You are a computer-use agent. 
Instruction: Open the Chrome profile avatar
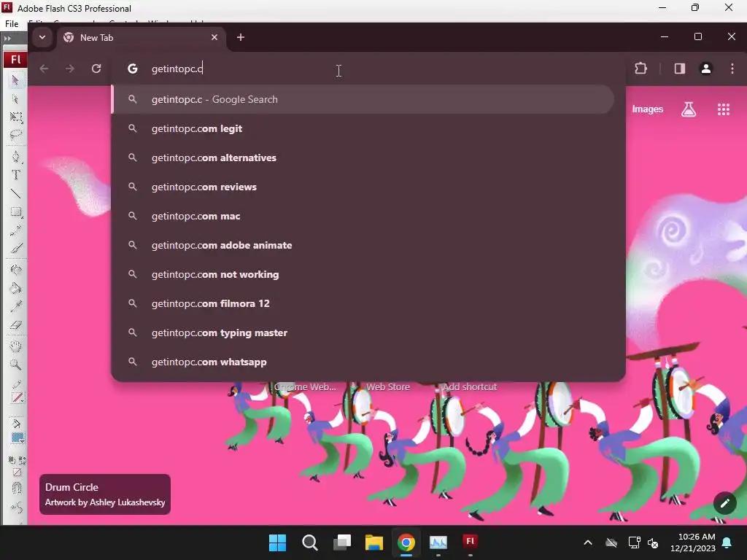point(706,69)
